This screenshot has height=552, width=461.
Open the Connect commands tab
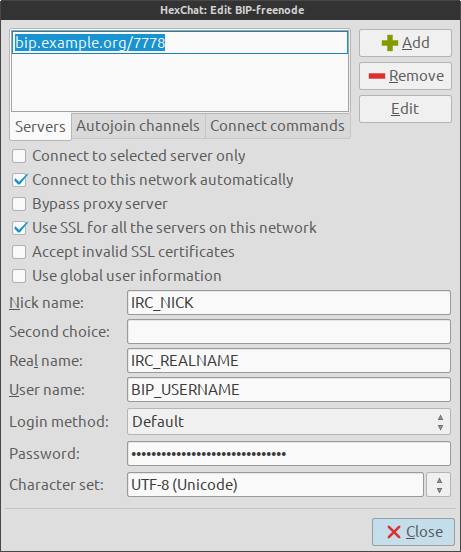tap(277, 126)
